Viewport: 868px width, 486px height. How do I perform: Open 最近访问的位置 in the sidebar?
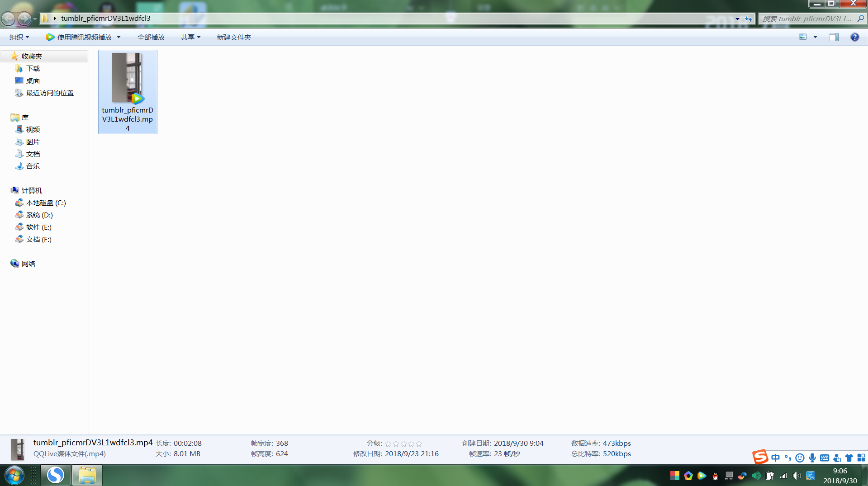pos(50,93)
